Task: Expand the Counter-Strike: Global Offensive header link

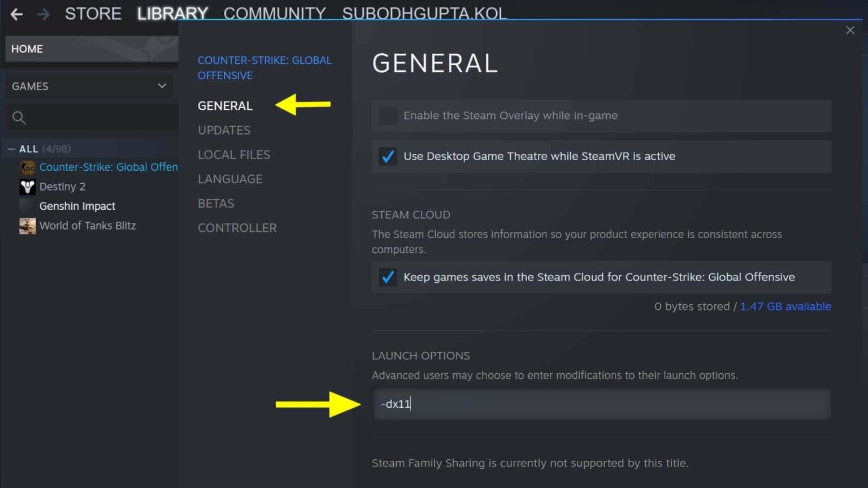Action: tap(264, 67)
